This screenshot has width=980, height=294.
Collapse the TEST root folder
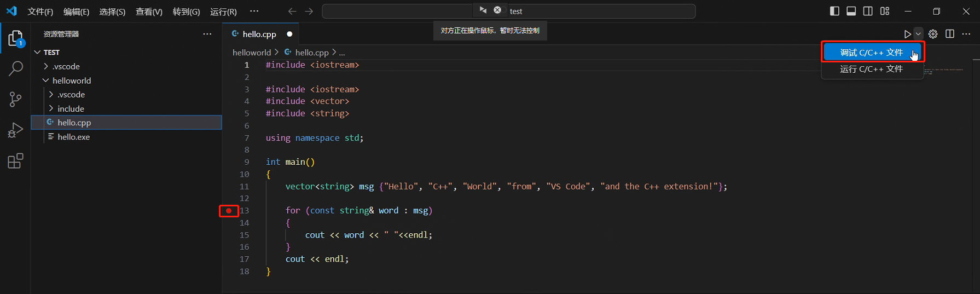coord(37,52)
